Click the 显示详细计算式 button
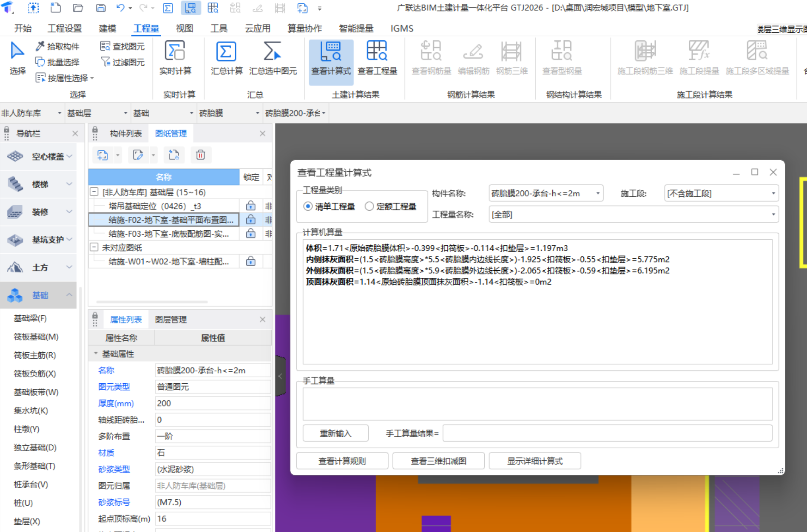The image size is (807, 532). click(535, 461)
